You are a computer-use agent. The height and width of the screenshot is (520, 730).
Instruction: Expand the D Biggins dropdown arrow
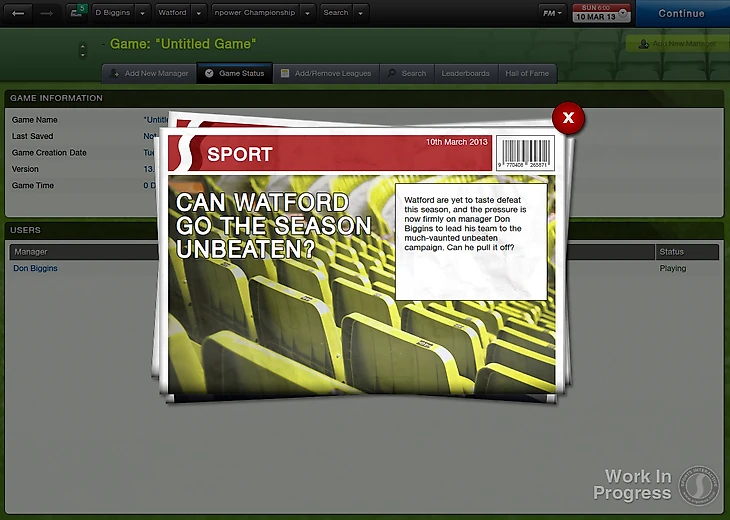(142, 13)
